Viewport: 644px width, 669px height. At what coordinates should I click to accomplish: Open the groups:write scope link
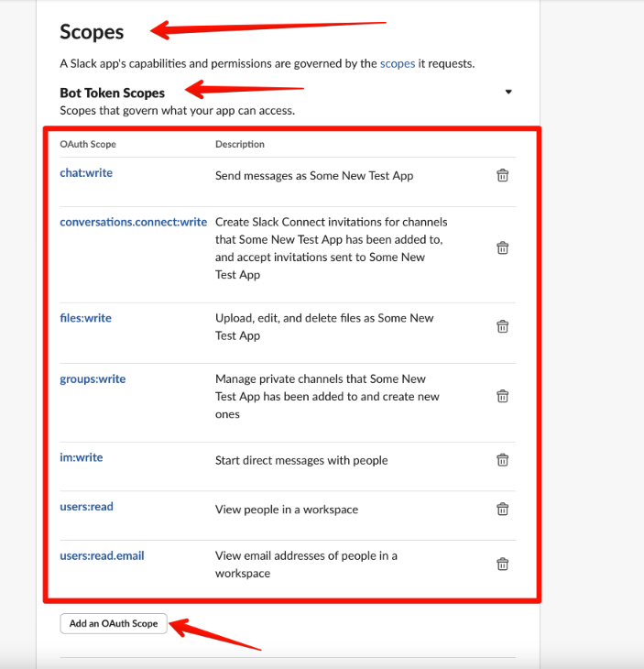tap(93, 378)
